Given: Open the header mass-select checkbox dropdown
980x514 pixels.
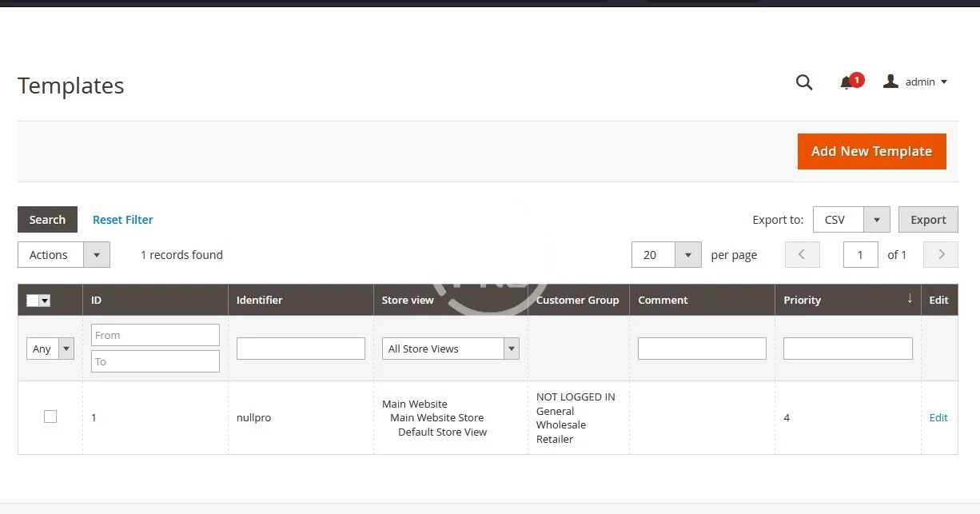Looking at the screenshot, I should pyautogui.click(x=45, y=301).
